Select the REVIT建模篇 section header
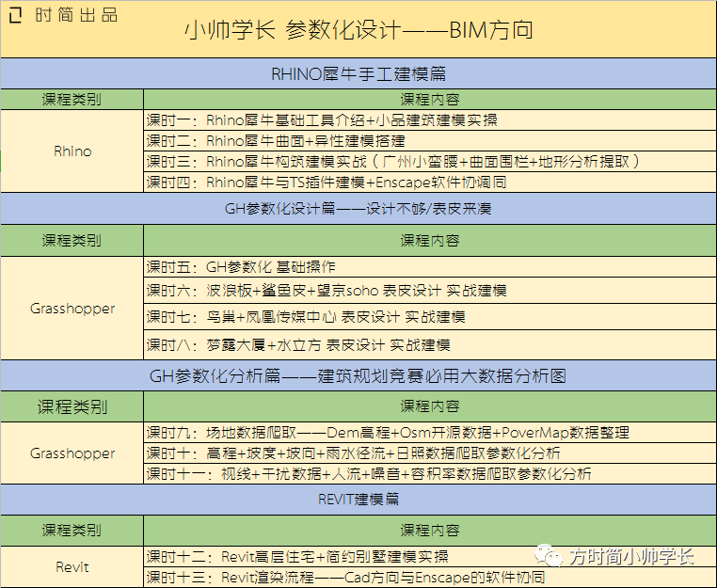This screenshot has height=588, width=717. point(358,500)
